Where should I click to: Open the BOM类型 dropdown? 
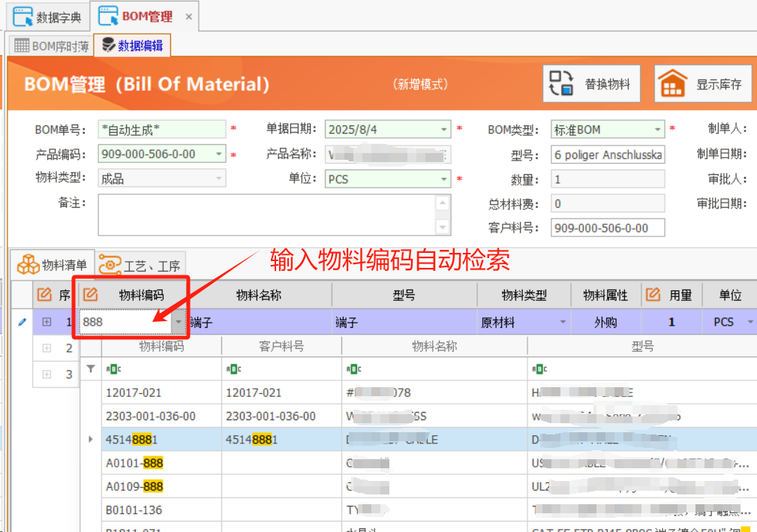[x=657, y=129]
